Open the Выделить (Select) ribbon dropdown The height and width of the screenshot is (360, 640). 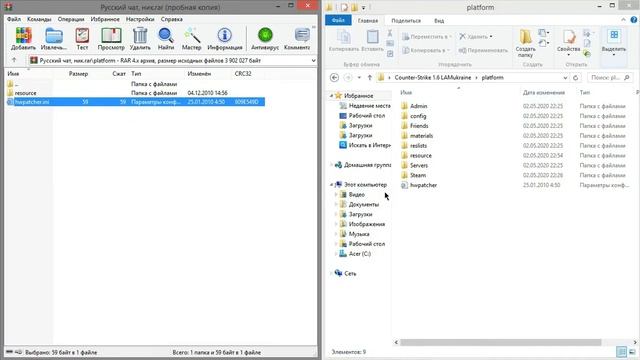click(614, 43)
